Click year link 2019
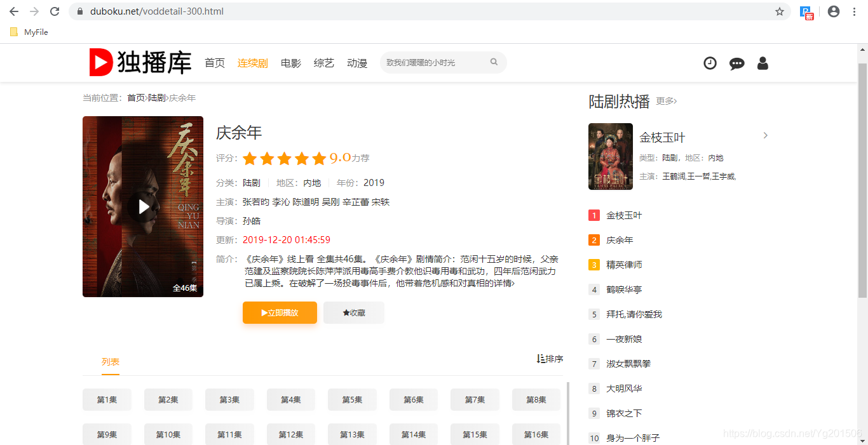The image size is (868, 445). point(374,183)
